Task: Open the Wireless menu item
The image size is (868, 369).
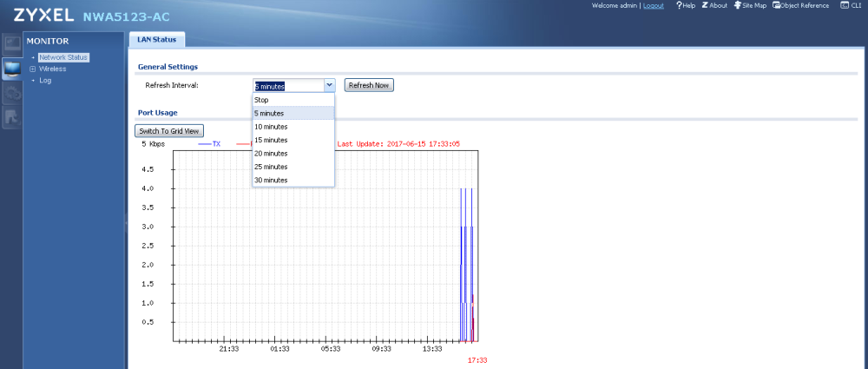Action: pyautogui.click(x=53, y=69)
